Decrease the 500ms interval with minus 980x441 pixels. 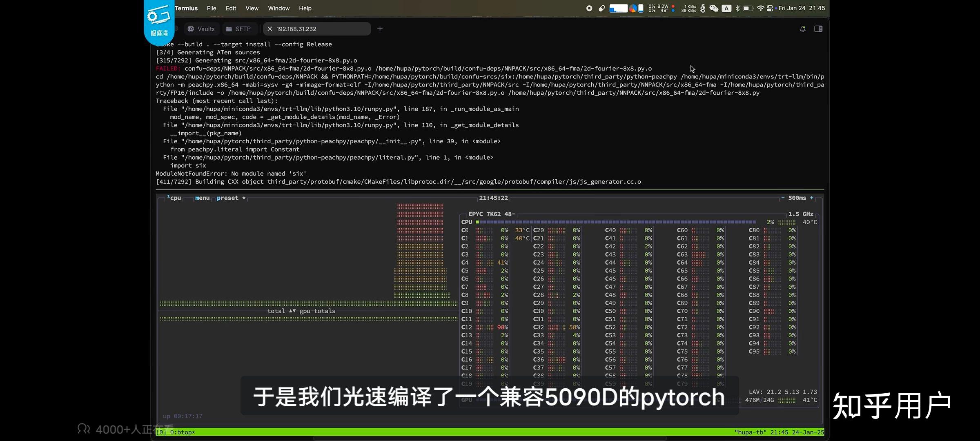coord(783,198)
